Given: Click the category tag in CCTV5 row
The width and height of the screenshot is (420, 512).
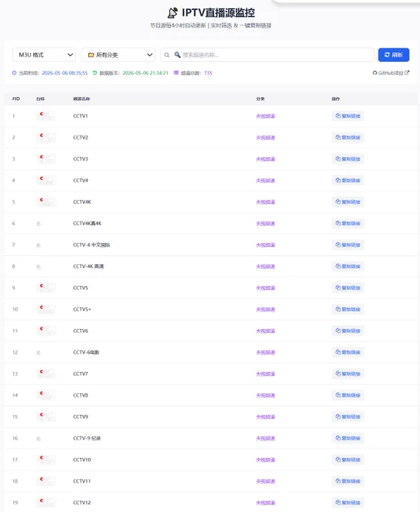Looking at the screenshot, I should point(266,288).
